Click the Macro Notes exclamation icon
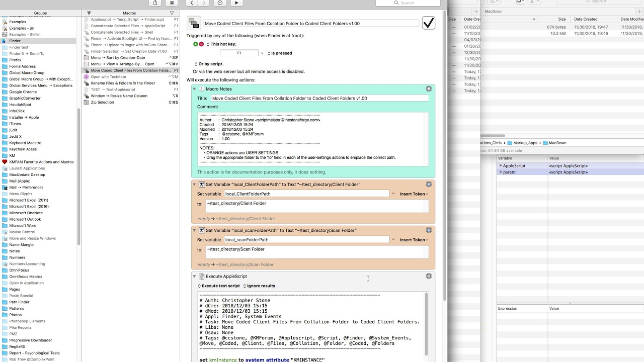 [202, 89]
